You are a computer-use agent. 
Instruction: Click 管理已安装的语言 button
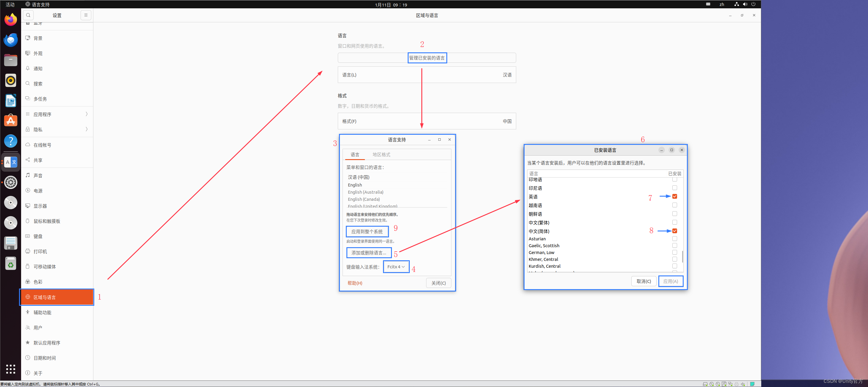(427, 58)
